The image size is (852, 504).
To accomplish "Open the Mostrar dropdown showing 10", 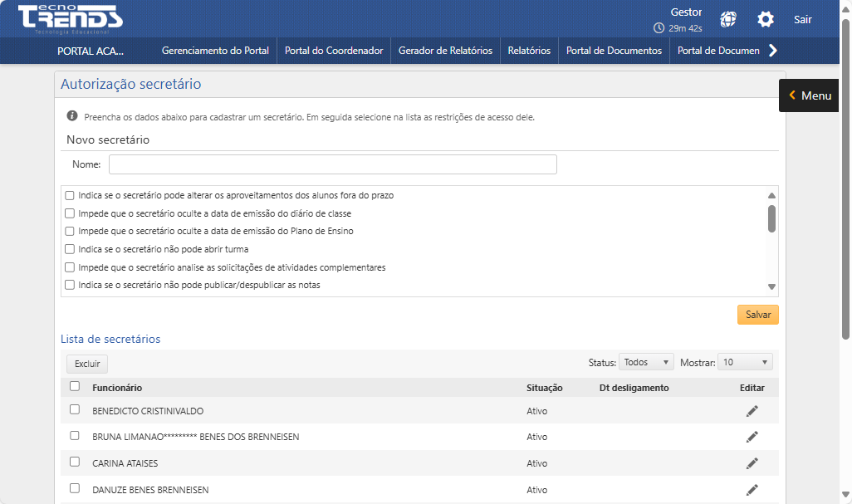I will pyautogui.click(x=745, y=361).
